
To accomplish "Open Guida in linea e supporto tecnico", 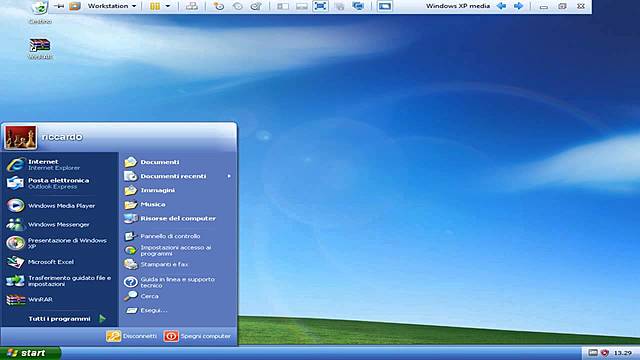I will click(178, 282).
